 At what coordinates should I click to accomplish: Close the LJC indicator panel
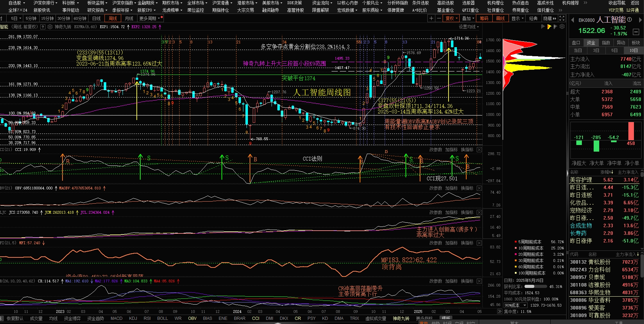click(479, 212)
